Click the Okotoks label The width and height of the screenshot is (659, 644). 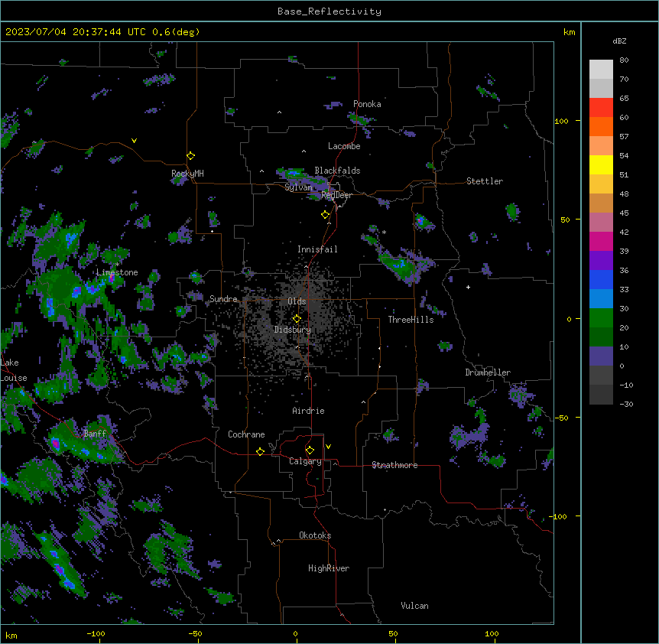pos(315,535)
